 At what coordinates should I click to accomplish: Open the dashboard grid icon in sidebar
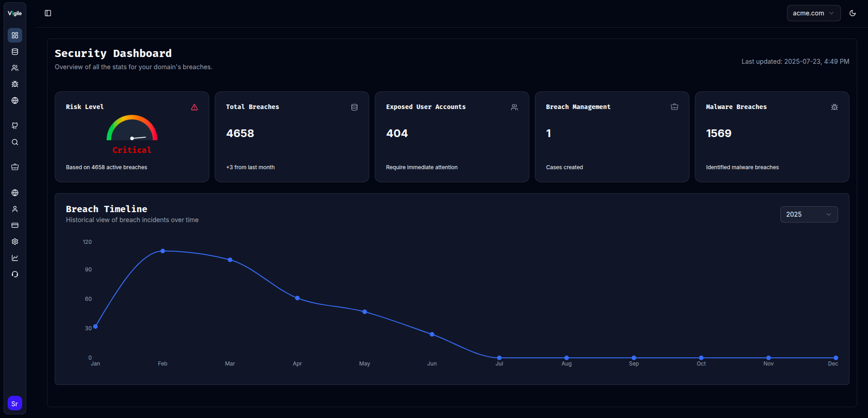[15, 35]
